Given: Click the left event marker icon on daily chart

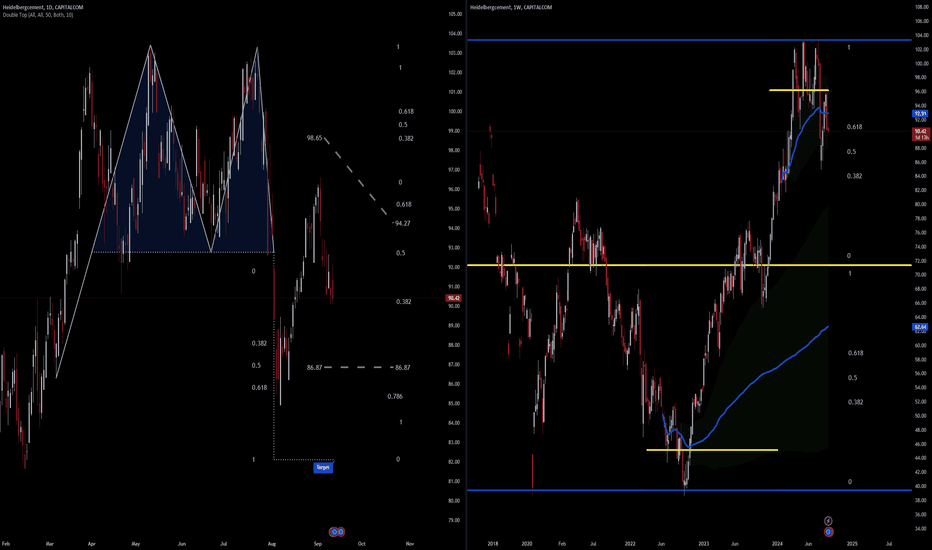Looking at the screenshot, I should [334, 532].
